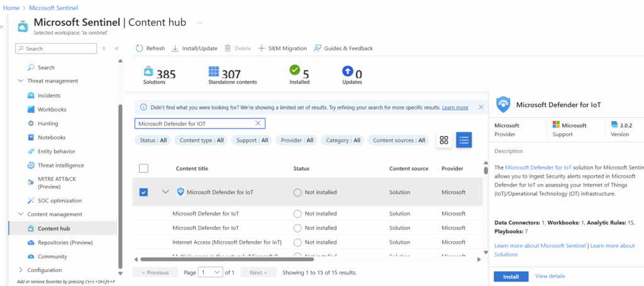Clear the sidebar search field
This screenshot has height=286, width=644.
(x=104, y=48)
